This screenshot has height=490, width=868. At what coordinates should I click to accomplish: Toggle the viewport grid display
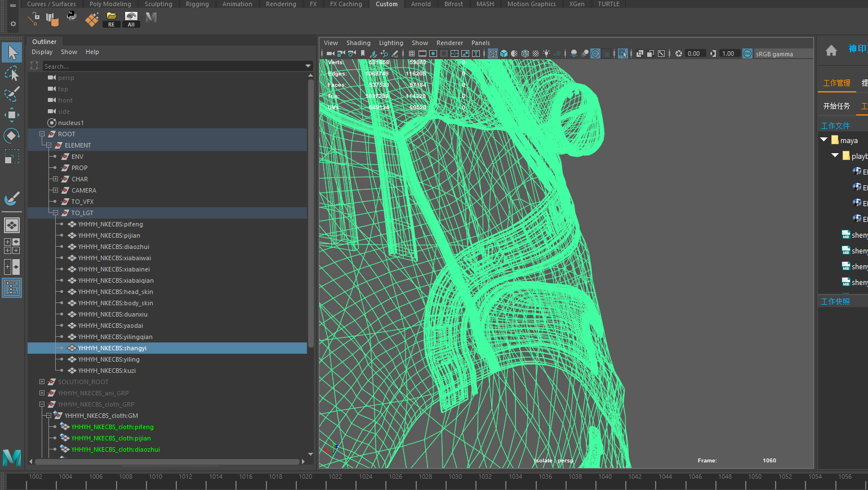(x=412, y=54)
